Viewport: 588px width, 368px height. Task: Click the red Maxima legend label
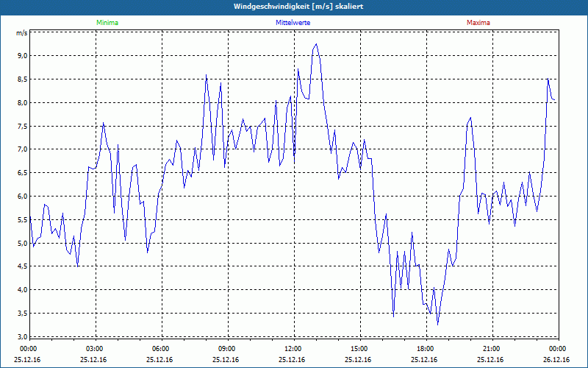pyautogui.click(x=478, y=23)
